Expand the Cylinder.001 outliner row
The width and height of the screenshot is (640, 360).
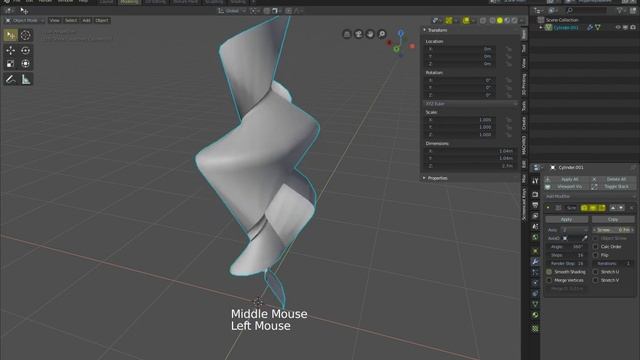coord(541,27)
